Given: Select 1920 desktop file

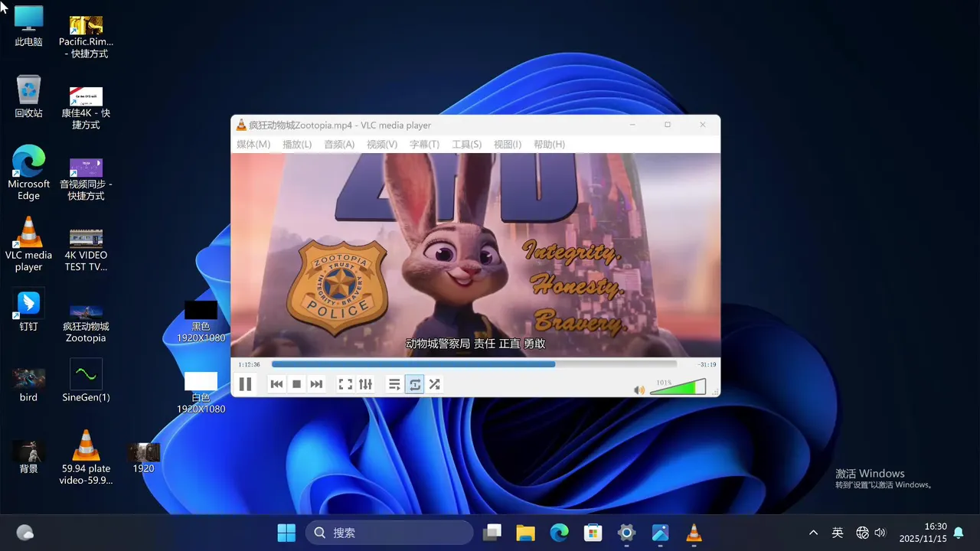Looking at the screenshot, I should pyautogui.click(x=143, y=457).
